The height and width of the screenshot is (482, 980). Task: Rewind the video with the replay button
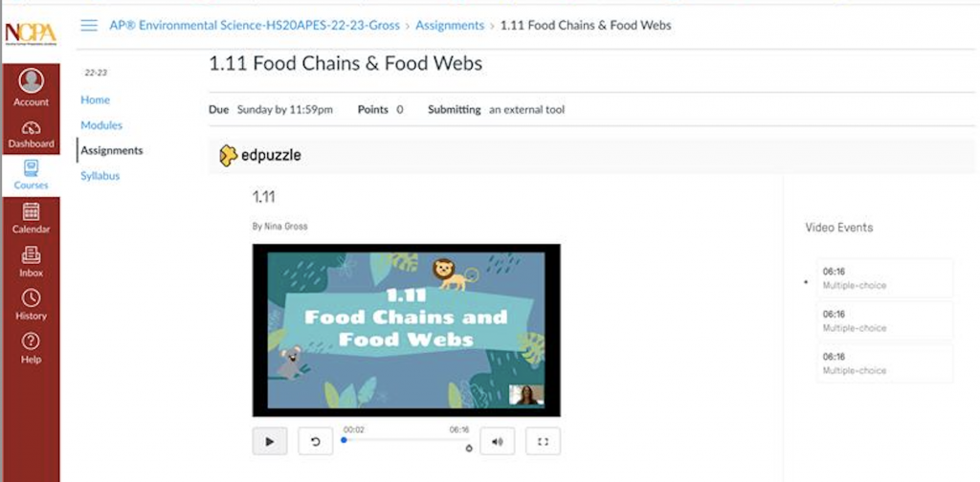click(316, 442)
